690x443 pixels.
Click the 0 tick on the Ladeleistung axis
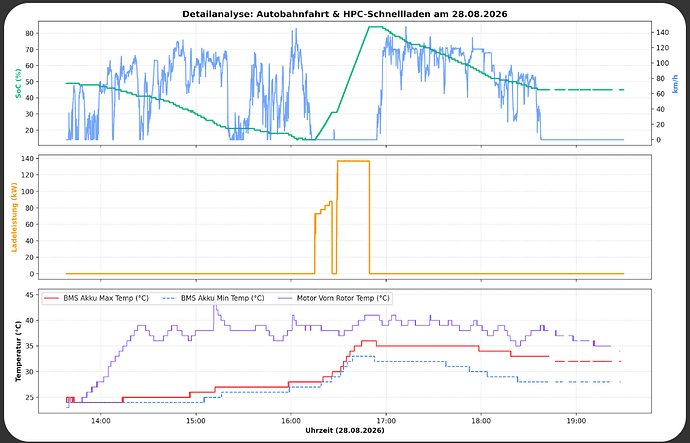(33, 274)
